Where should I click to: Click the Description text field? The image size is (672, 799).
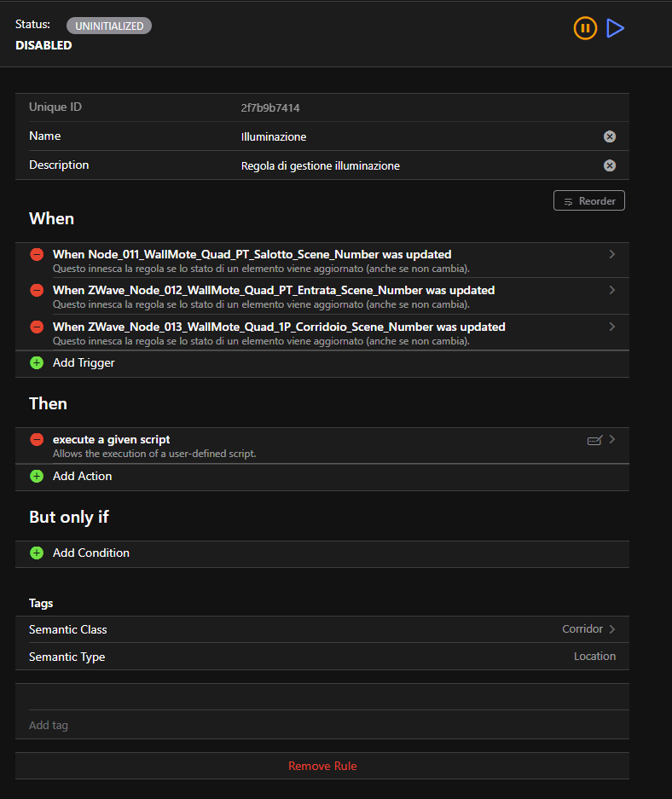point(418,165)
